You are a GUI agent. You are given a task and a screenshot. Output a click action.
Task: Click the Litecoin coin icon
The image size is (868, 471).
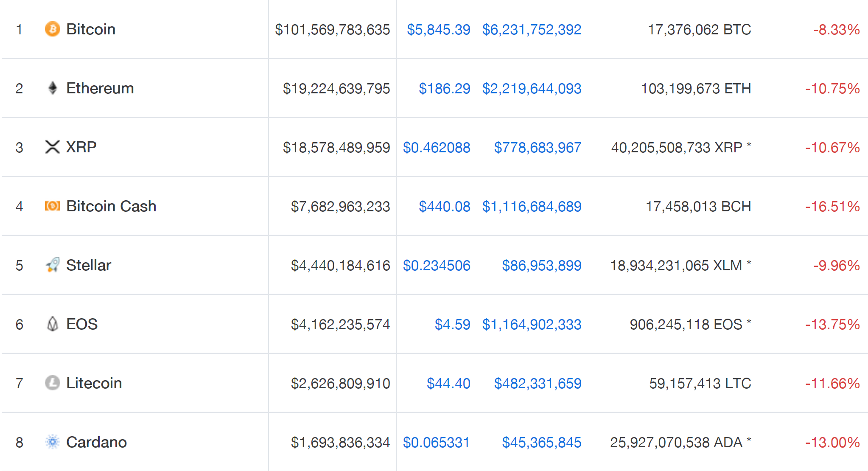pos(53,383)
